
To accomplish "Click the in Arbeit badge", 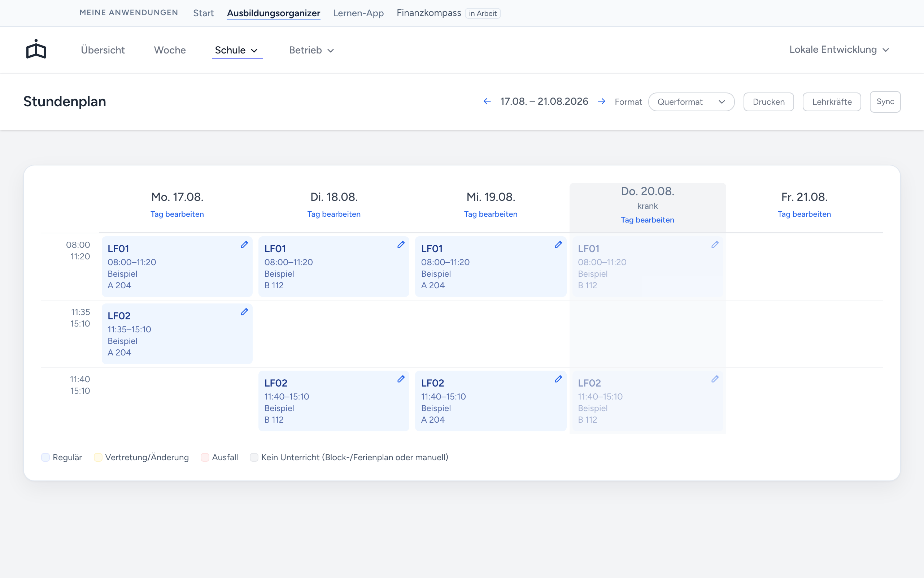I will tap(483, 13).
